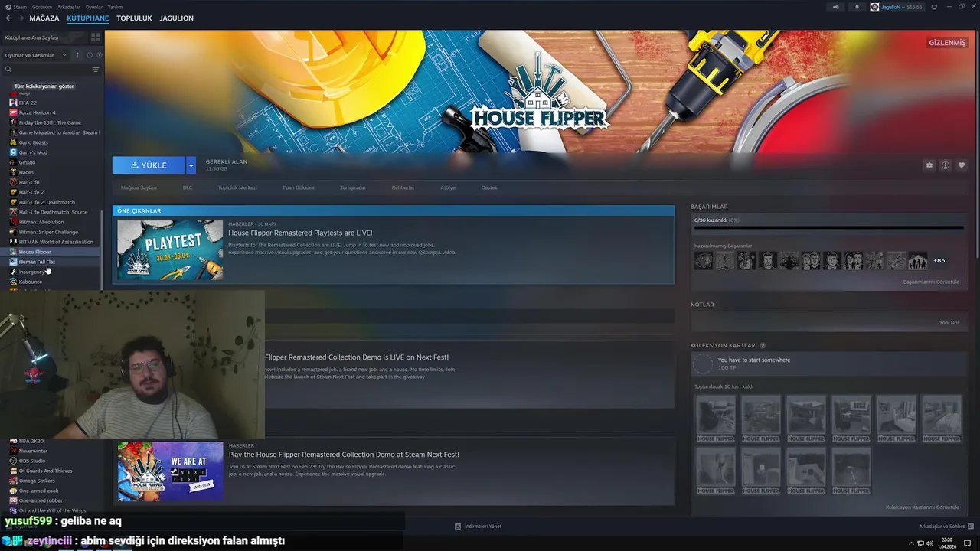Image resolution: width=980 pixels, height=551 pixels.
Task: Click the library search input field
Action: pyautogui.click(x=51, y=70)
